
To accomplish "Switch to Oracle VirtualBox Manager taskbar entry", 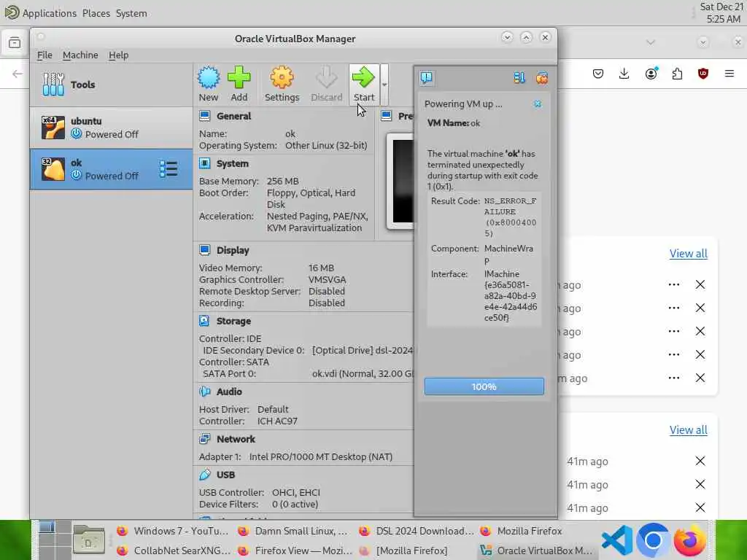I will point(536,551).
